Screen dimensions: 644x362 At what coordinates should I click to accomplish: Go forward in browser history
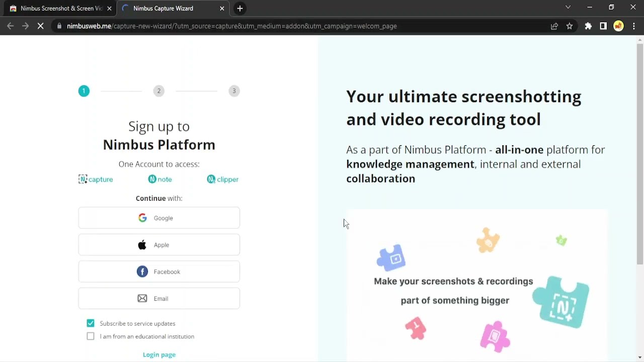pyautogui.click(x=25, y=26)
